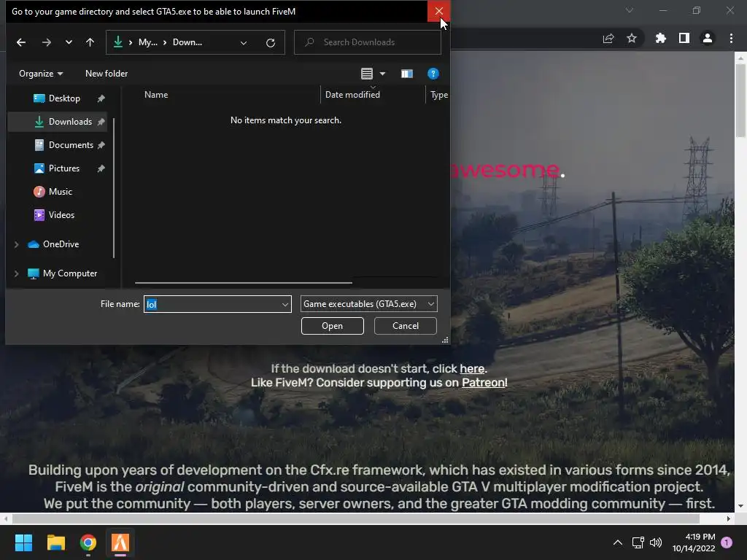The height and width of the screenshot is (560, 747).
Task: Select Pictures in navigation pane
Action: coord(57,168)
